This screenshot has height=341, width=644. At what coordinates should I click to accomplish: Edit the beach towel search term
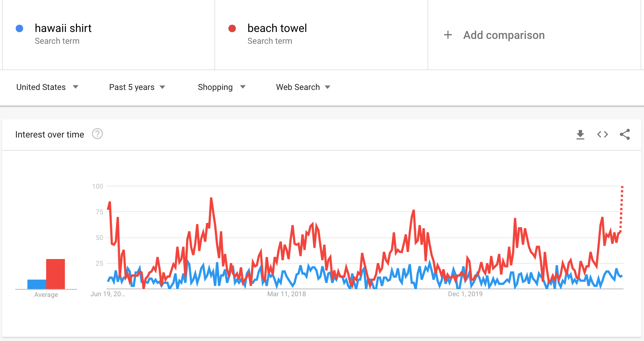click(277, 28)
